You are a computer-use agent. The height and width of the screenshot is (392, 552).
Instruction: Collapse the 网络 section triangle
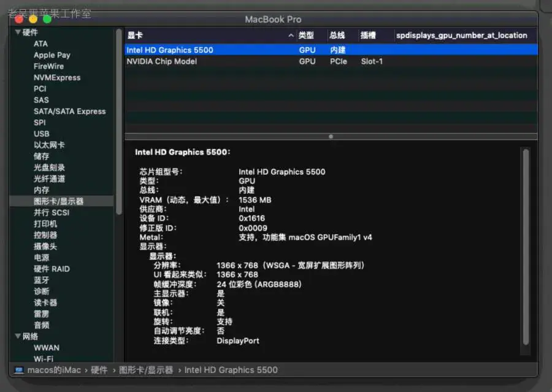[x=18, y=336]
